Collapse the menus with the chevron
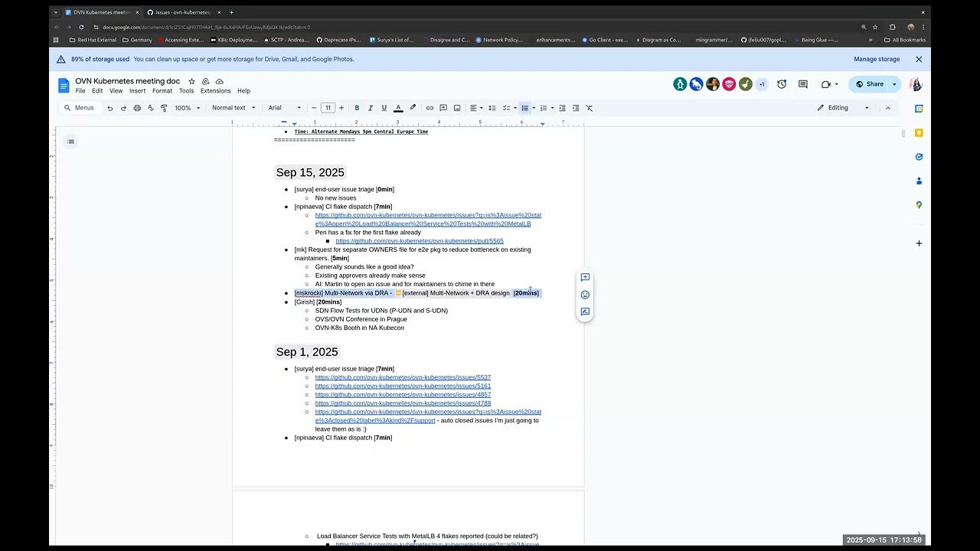Image resolution: width=980 pixels, height=551 pixels. click(888, 108)
